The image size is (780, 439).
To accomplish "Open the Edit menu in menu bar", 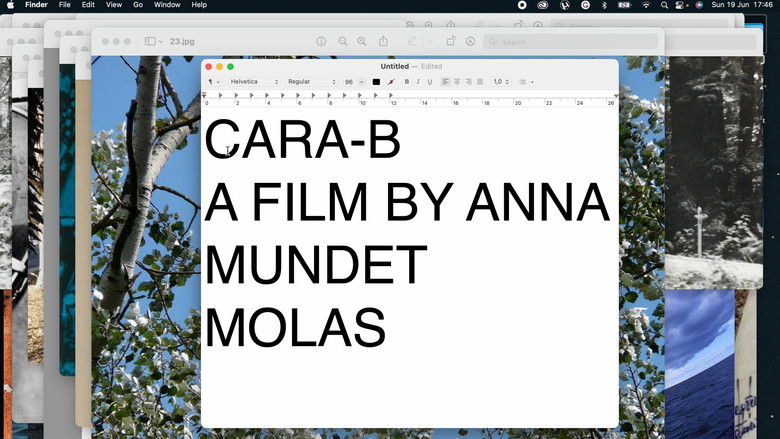I will tap(88, 5).
